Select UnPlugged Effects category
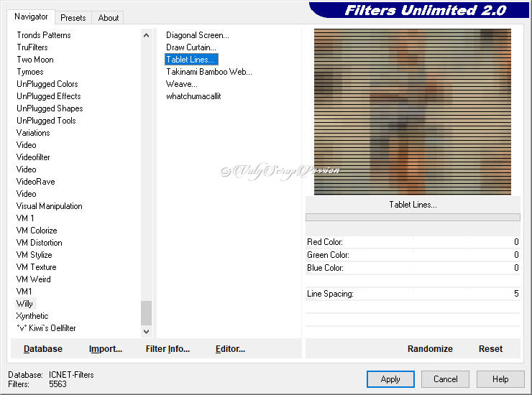The width and height of the screenshot is (532, 395). pyautogui.click(x=49, y=96)
